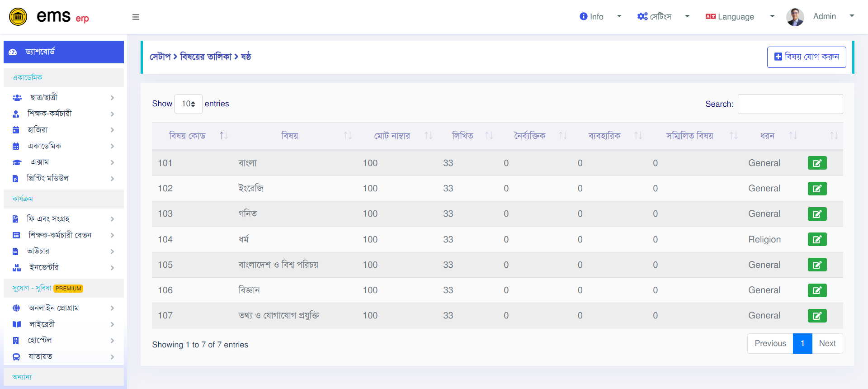The image size is (868, 389).
Task: Sort table by বিষয় কোড column arrows
Action: click(x=224, y=136)
